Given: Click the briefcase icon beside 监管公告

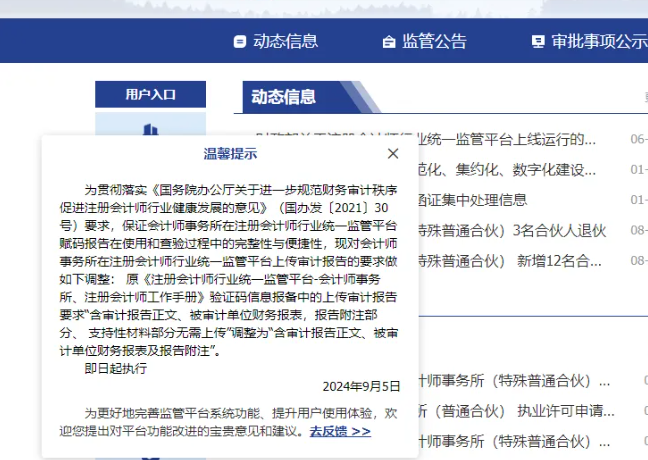Looking at the screenshot, I should click(389, 42).
